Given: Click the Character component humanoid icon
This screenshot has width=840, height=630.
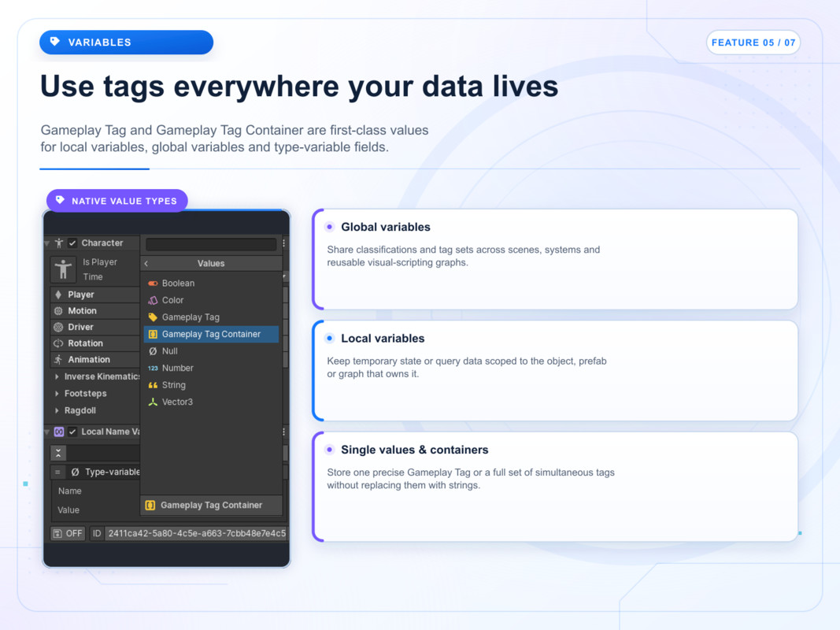Looking at the screenshot, I should (x=59, y=243).
